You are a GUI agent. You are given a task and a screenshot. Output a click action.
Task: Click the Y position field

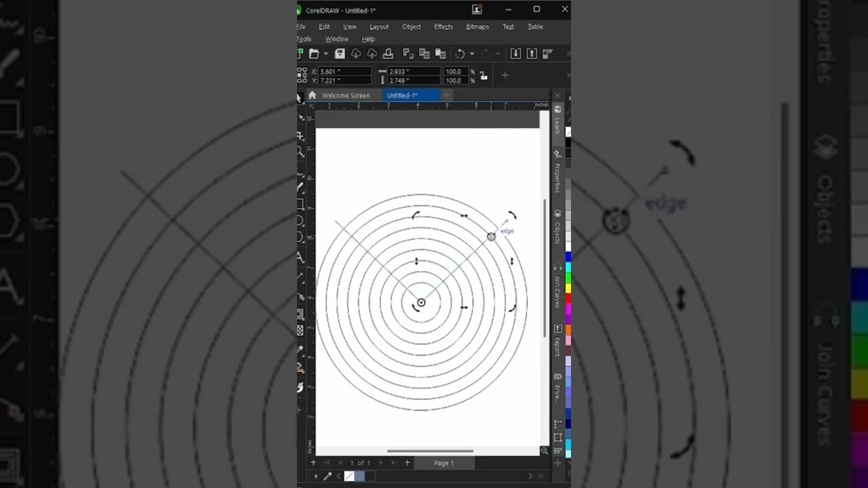click(345, 80)
